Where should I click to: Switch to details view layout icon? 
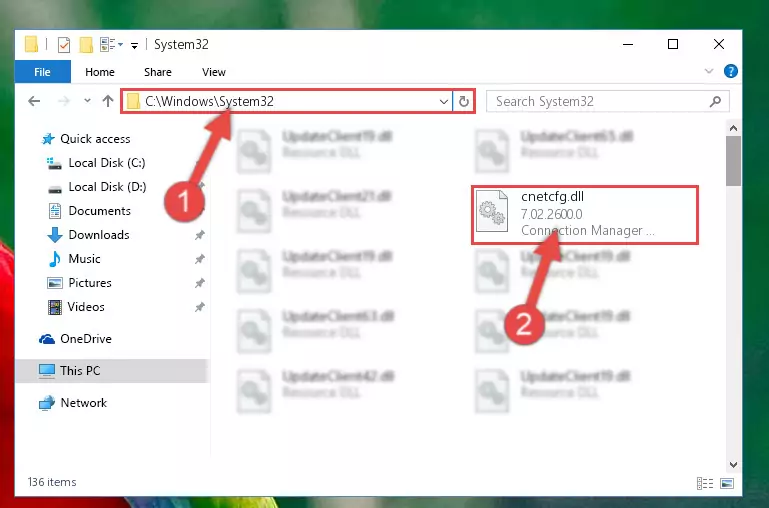[x=705, y=483]
